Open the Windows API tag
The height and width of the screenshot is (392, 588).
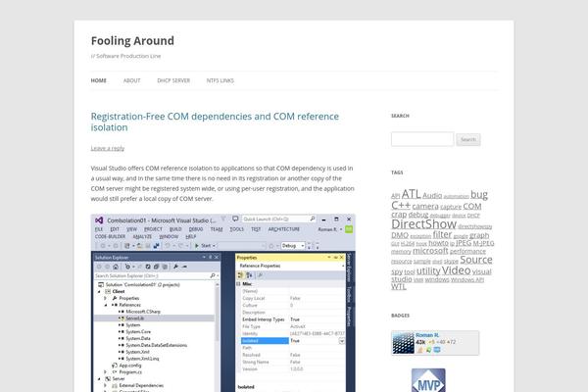tap(467, 280)
